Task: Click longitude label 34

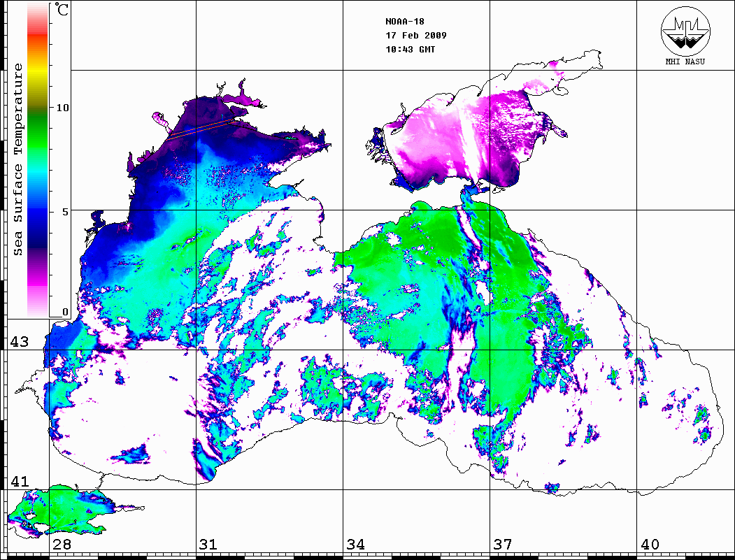Action: click(x=355, y=545)
